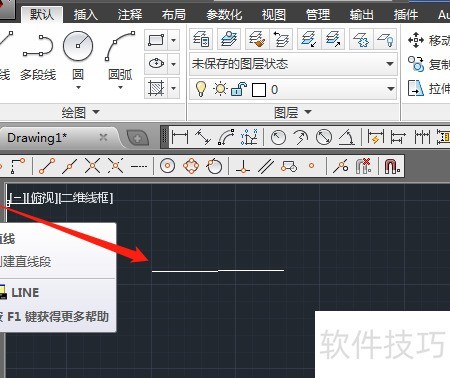Viewport: 450px width, 378px height.
Task: Open the unsaved layer state dropdown
Action: pyautogui.click(x=293, y=64)
